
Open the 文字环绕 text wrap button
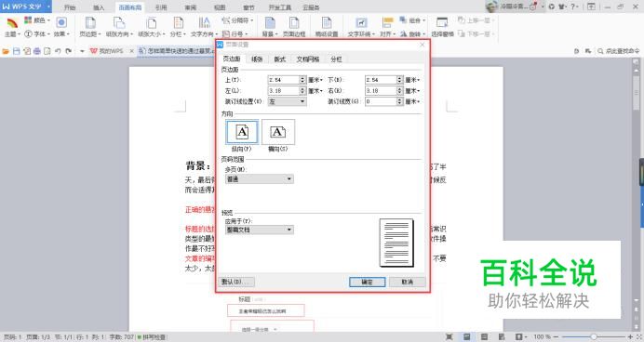pyautogui.click(x=361, y=27)
